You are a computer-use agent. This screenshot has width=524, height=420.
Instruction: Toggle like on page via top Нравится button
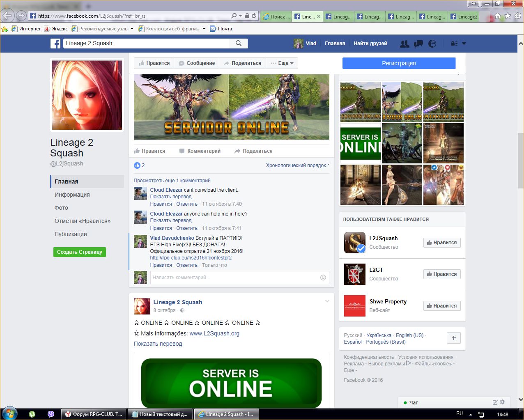coord(154,63)
